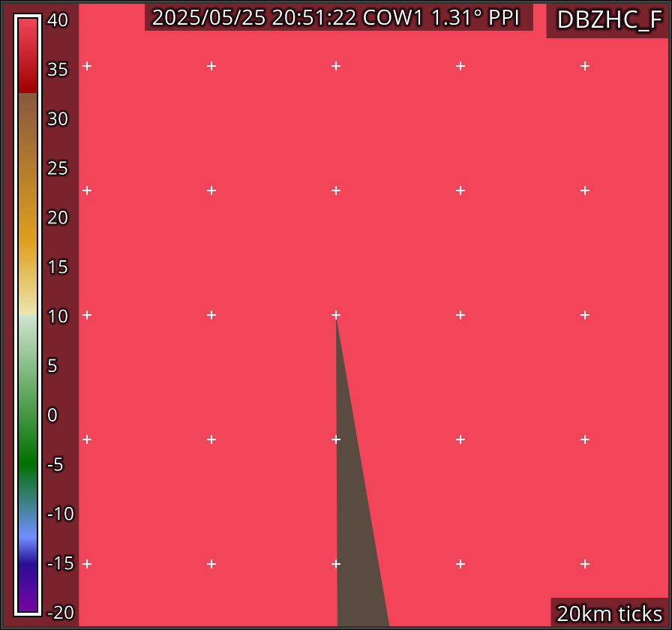
Task: Select the DBZHC_F field label
Action: [x=610, y=19]
